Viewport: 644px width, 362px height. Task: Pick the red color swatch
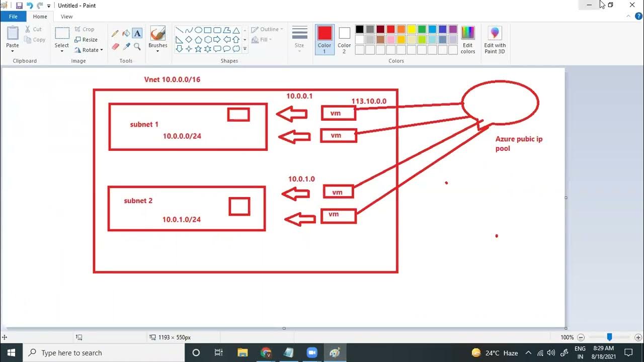coord(391,29)
